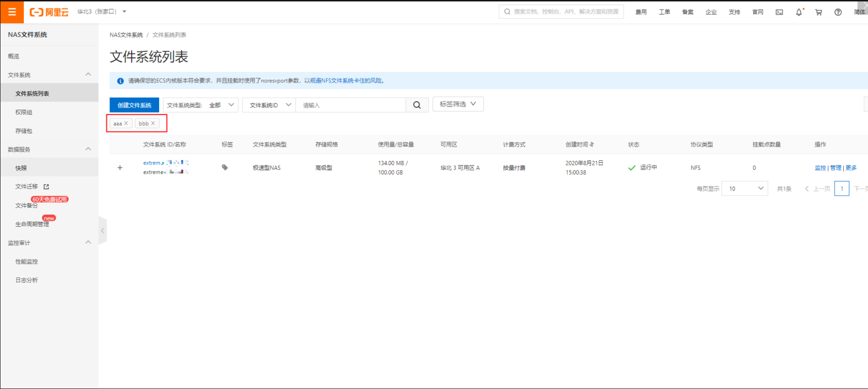Click page number 1 in pagination
This screenshot has width=868, height=389.
(842, 189)
